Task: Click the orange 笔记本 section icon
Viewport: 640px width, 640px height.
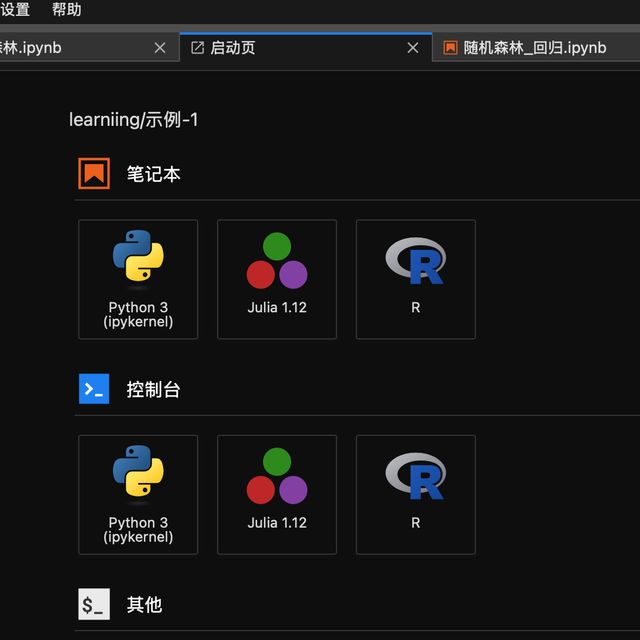Action: pyautogui.click(x=94, y=173)
